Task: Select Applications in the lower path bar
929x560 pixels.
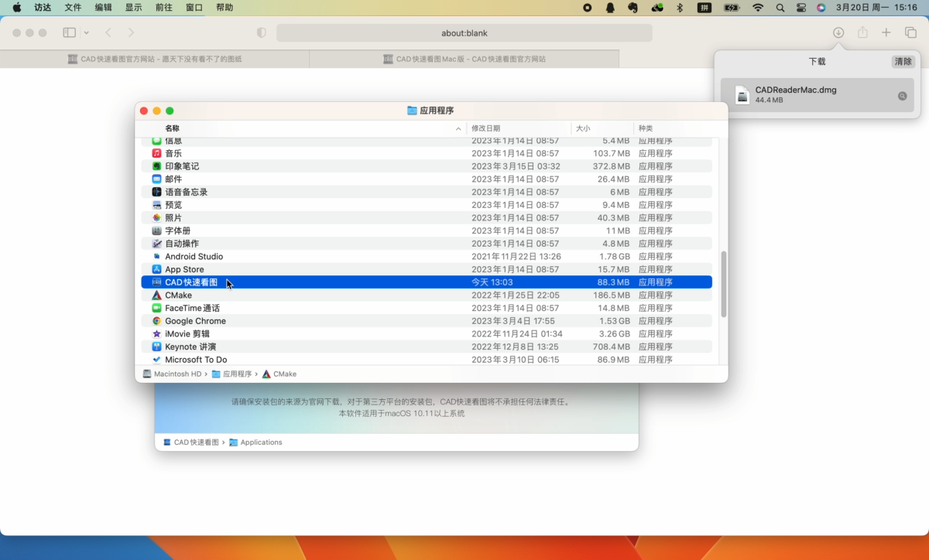Action: coord(255,442)
